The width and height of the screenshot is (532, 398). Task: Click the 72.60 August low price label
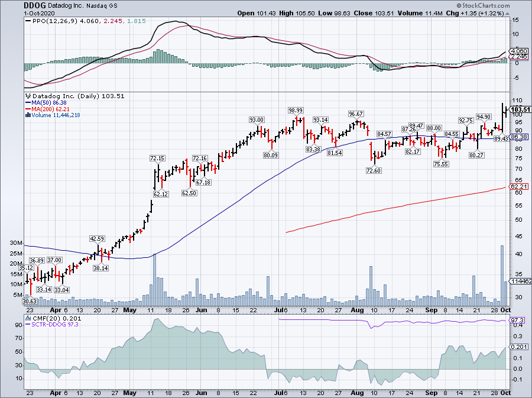(374, 171)
